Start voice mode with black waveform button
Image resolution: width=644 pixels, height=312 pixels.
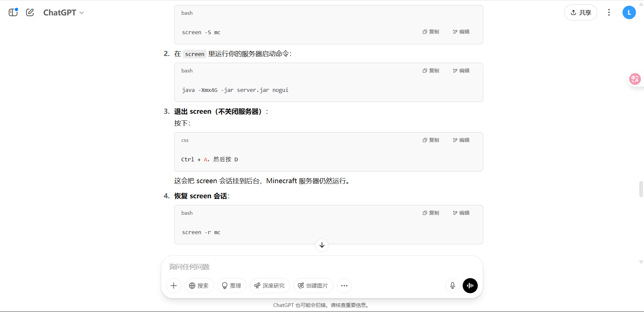[x=470, y=285]
